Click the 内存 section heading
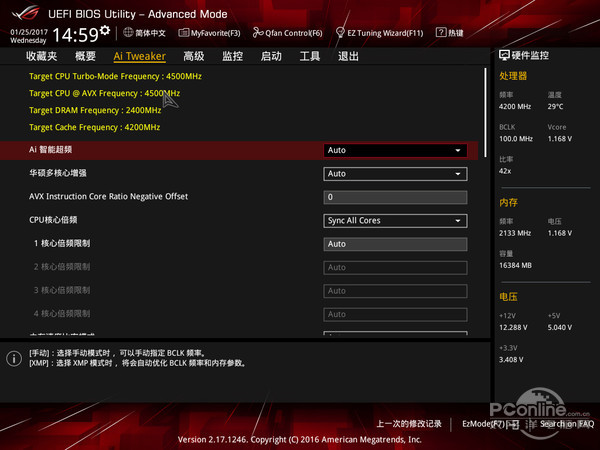 pos(508,202)
